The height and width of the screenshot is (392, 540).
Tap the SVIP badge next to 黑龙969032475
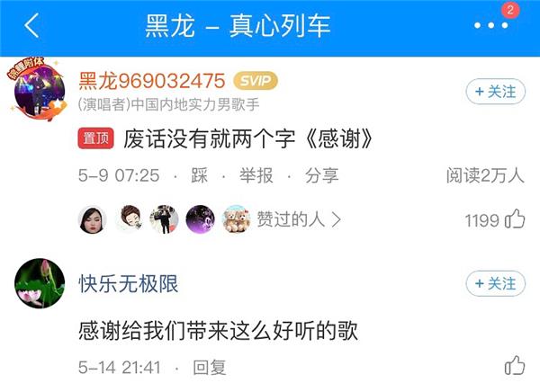pyautogui.click(x=256, y=81)
